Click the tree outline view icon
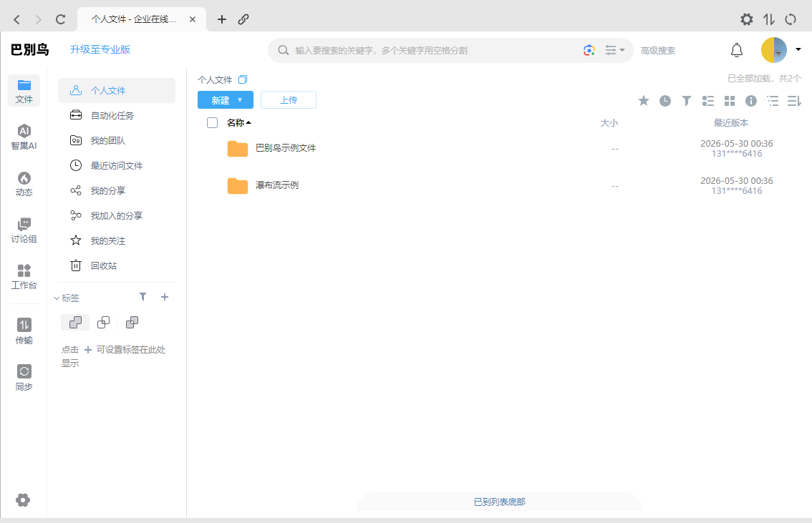This screenshot has width=812, height=523. pyautogui.click(x=773, y=100)
